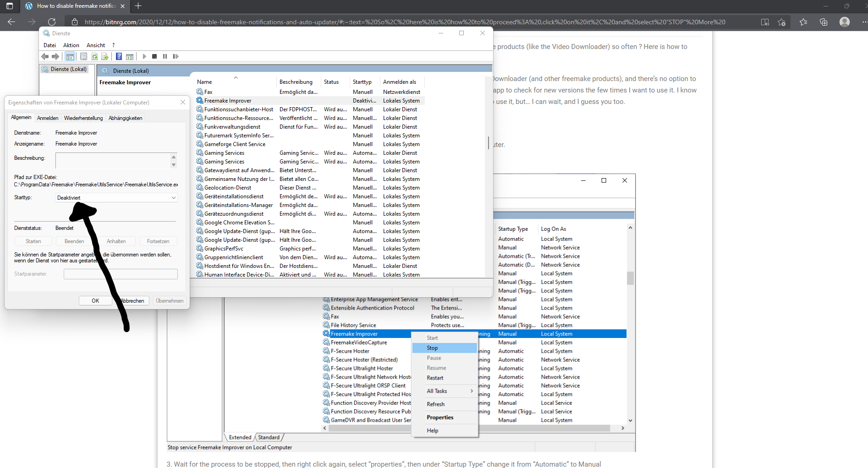Click the Fortsetzen button
The width and height of the screenshot is (868, 468).
158,241
